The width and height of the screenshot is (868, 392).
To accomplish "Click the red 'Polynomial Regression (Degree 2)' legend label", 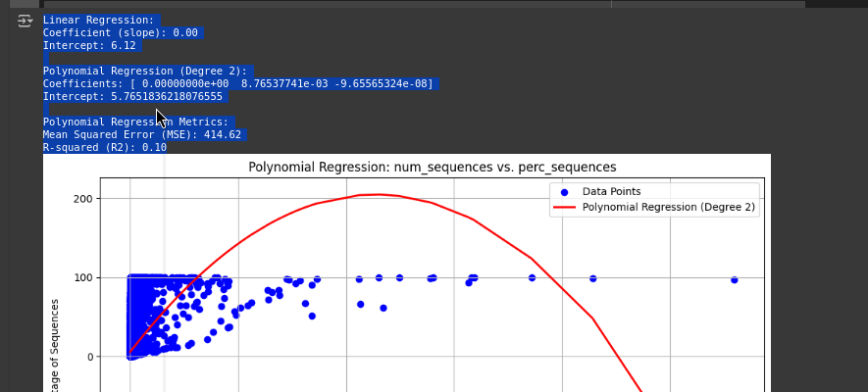I will 669,208.
